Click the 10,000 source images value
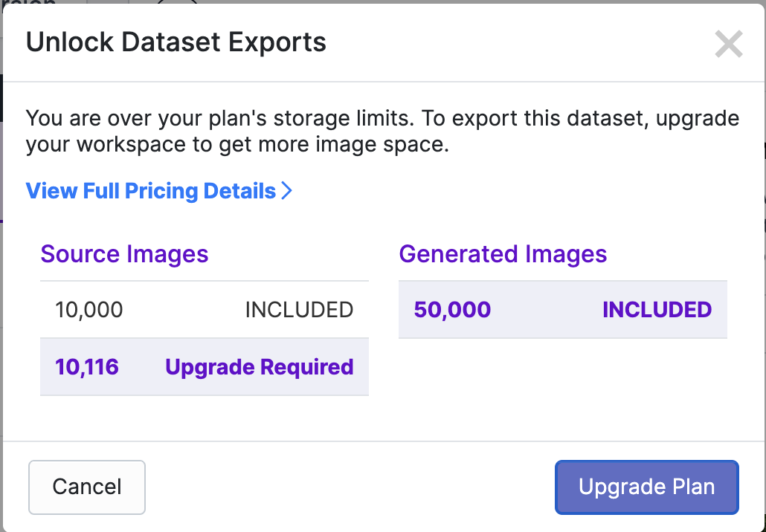The width and height of the screenshot is (766, 532). (89, 310)
